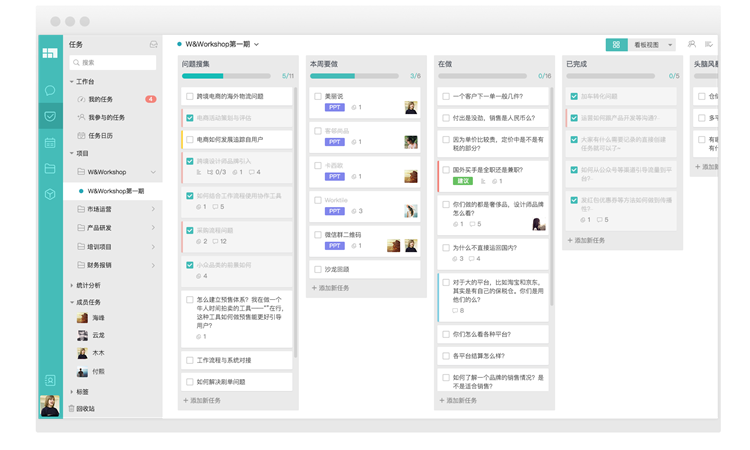Click the folder icon beside 培训项目
750x450 pixels.
[81, 247]
